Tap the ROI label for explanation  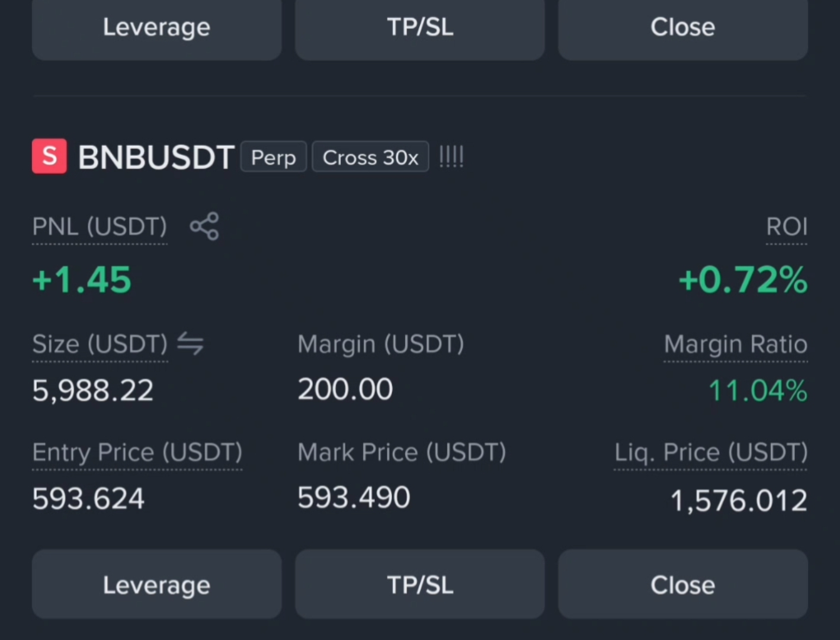[x=787, y=227]
